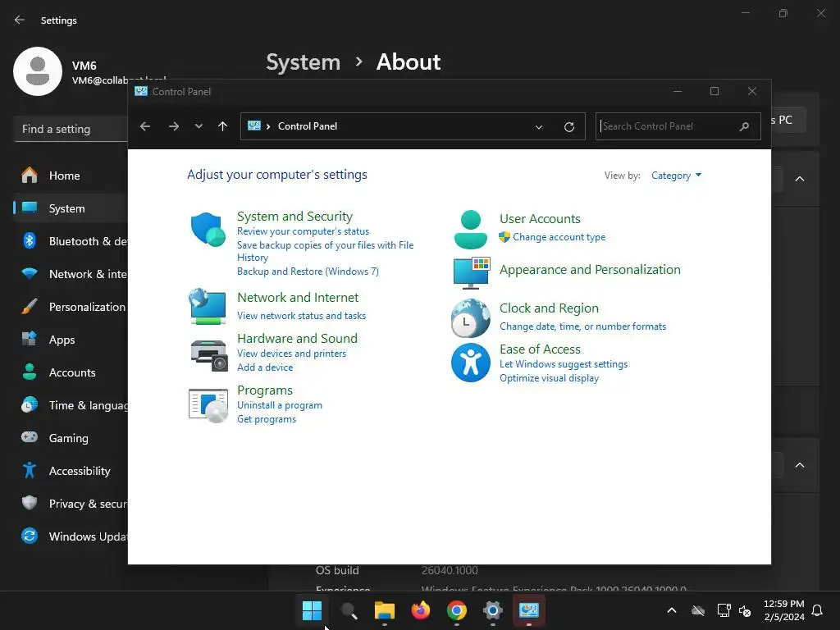840x630 pixels.
Task: Open the Ease of Access icon
Action: pos(470,363)
